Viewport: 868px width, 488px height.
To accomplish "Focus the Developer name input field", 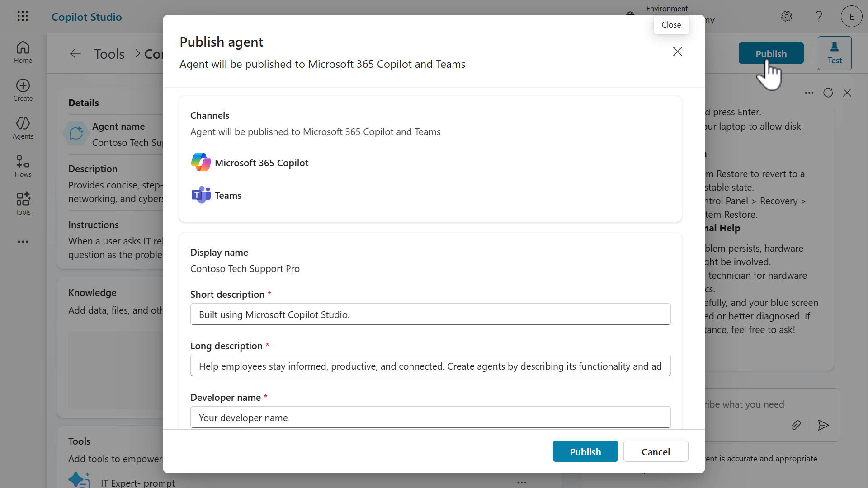I will 430,418.
